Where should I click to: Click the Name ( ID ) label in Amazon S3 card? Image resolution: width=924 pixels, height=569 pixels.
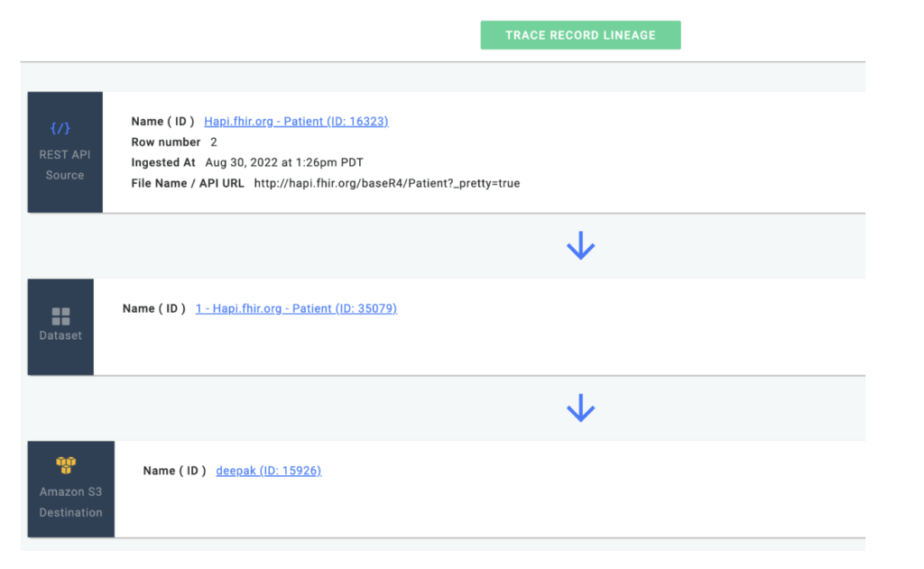click(174, 471)
